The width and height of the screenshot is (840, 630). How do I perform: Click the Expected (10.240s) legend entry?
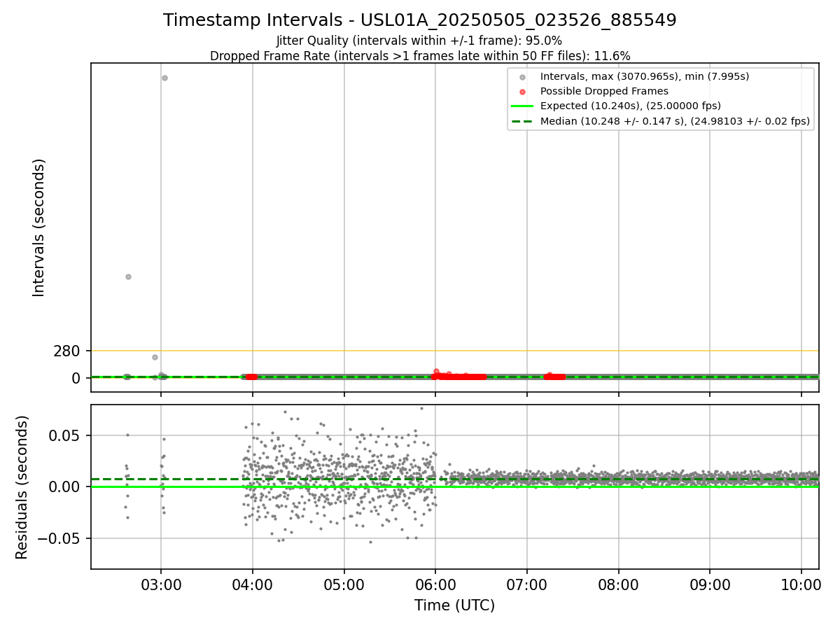631,106
